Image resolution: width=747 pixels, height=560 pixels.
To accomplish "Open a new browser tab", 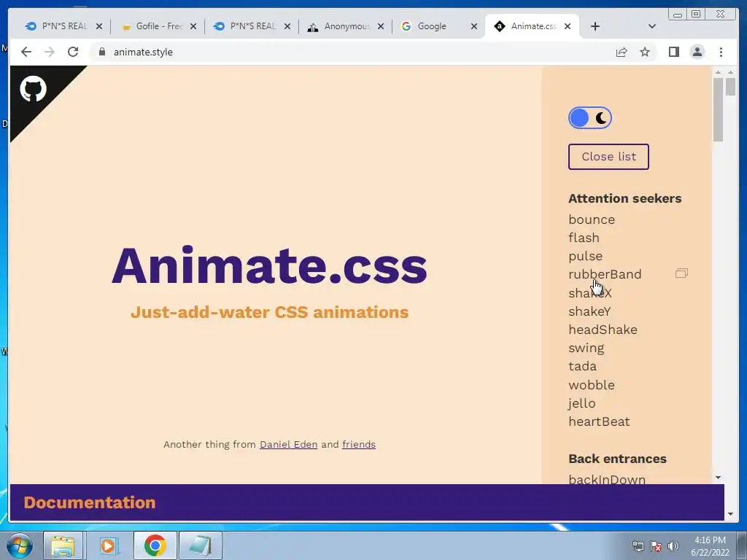I will [x=595, y=26].
